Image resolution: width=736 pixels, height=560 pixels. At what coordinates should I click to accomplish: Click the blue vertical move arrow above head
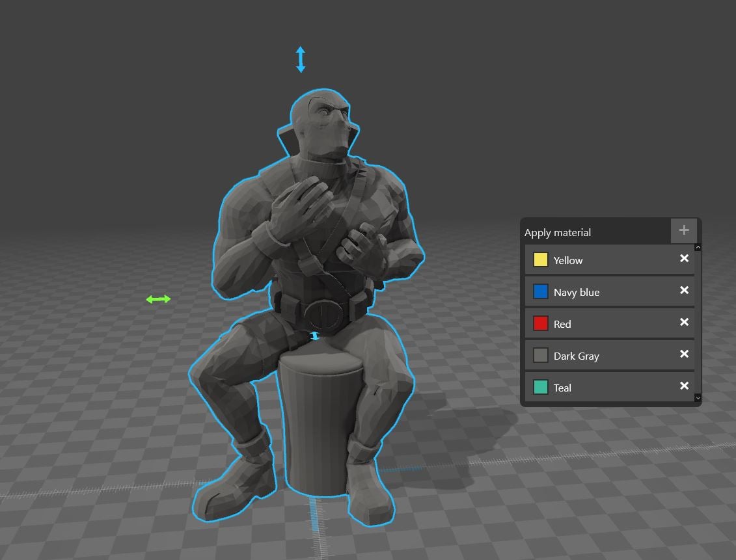[301, 60]
